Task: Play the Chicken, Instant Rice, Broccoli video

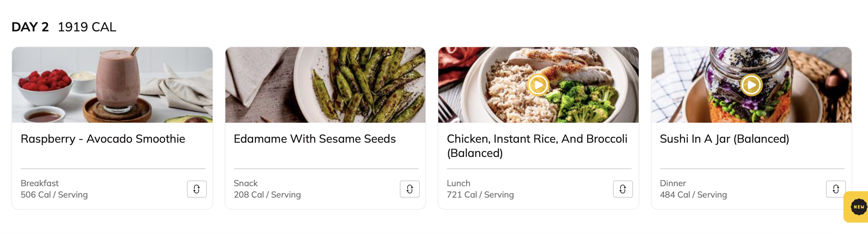Action: coord(538,85)
